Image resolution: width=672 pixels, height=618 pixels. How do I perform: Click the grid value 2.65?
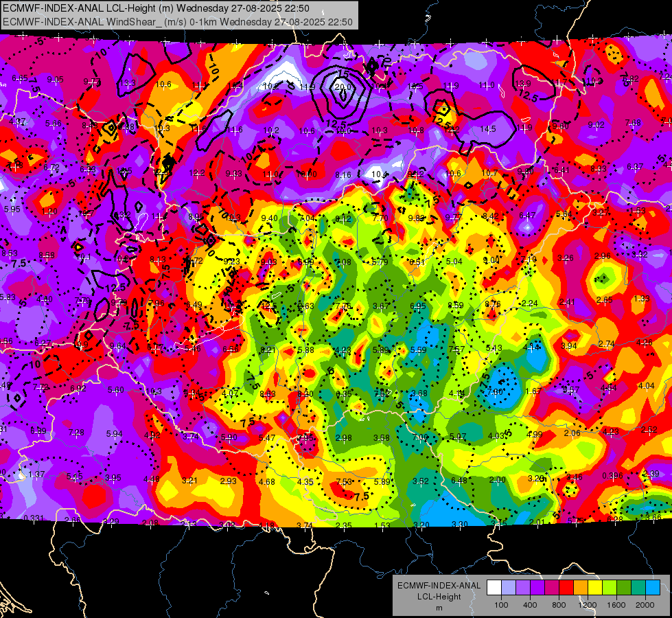tap(604, 300)
